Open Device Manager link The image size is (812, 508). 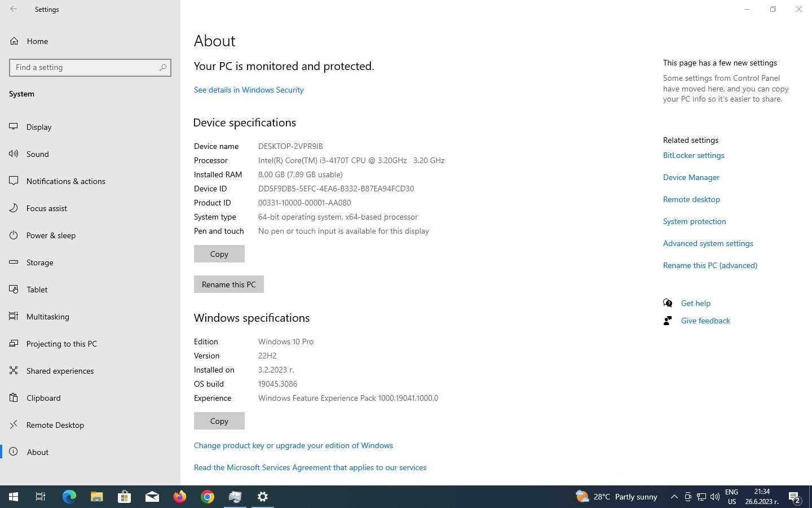(691, 177)
